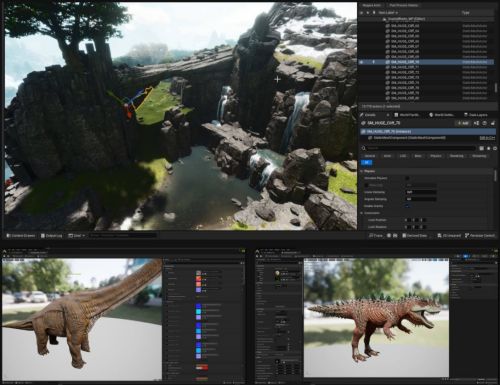This screenshot has width=500, height=385.
Task: Click the property matrix grid icon
Action: pyautogui.click(x=481, y=148)
